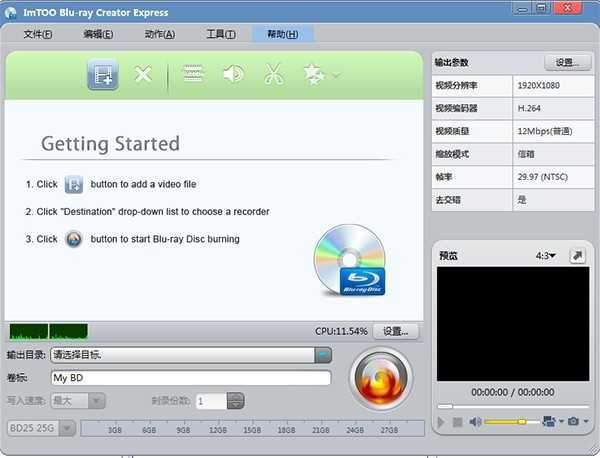600x458 pixels.
Task: Click the pop-out arrow icon in preview panel
Action: coord(577,255)
